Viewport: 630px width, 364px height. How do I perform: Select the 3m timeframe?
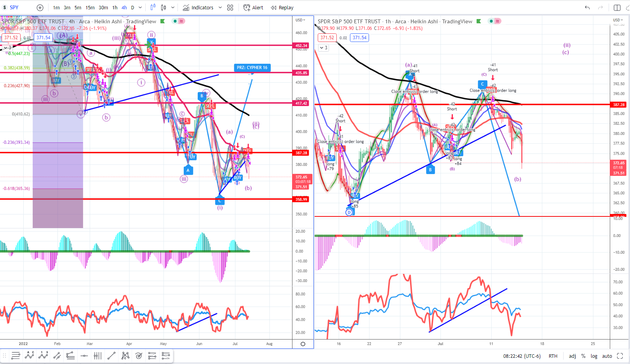pyautogui.click(x=67, y=7)
